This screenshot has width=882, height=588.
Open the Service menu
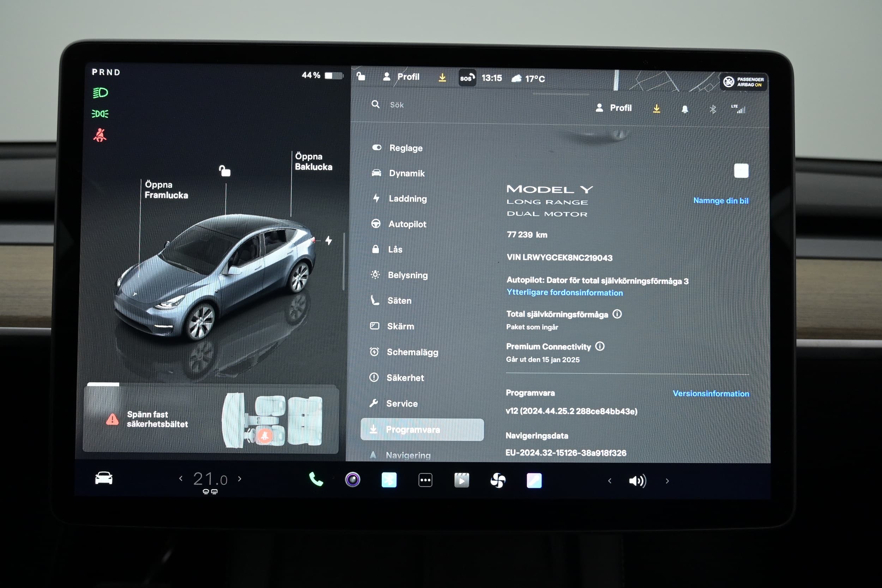pyautogui.click(x=393, y=404)
